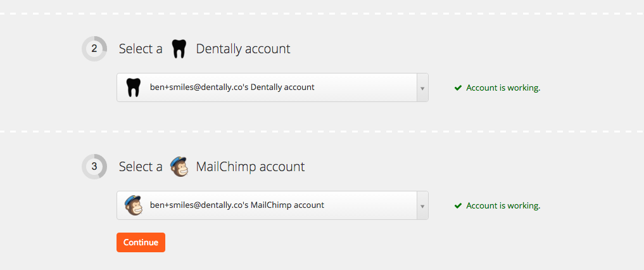Click the tooth icon inside the Dentally dropdown

pyautogui.click(x=133, y=87)
